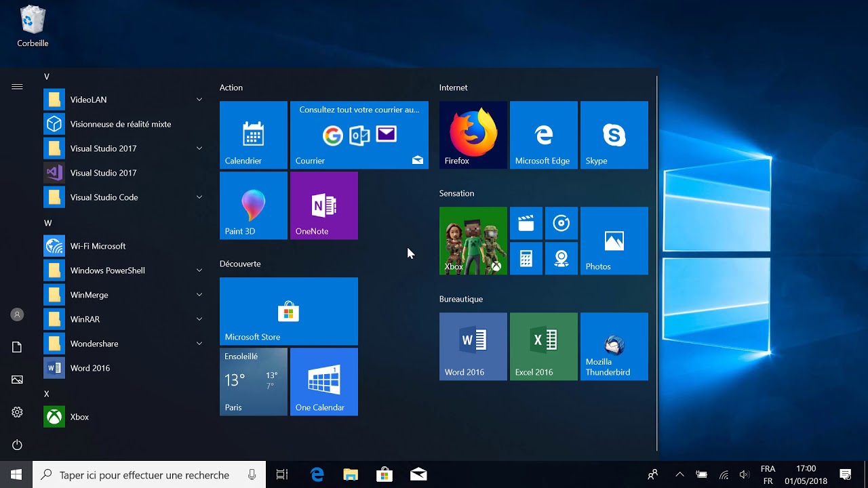Open Mail from the taskbar
This screenshot has height=488, width=868.
point(418,475)
